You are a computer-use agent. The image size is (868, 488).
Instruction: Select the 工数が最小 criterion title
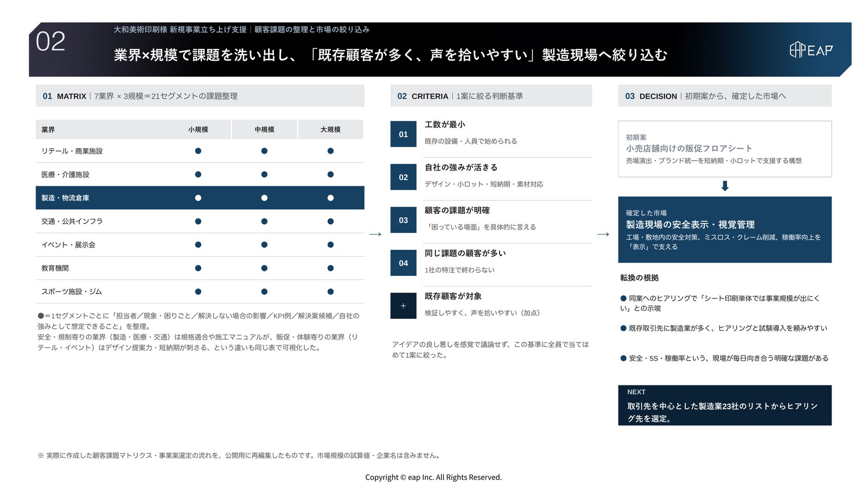445,124
